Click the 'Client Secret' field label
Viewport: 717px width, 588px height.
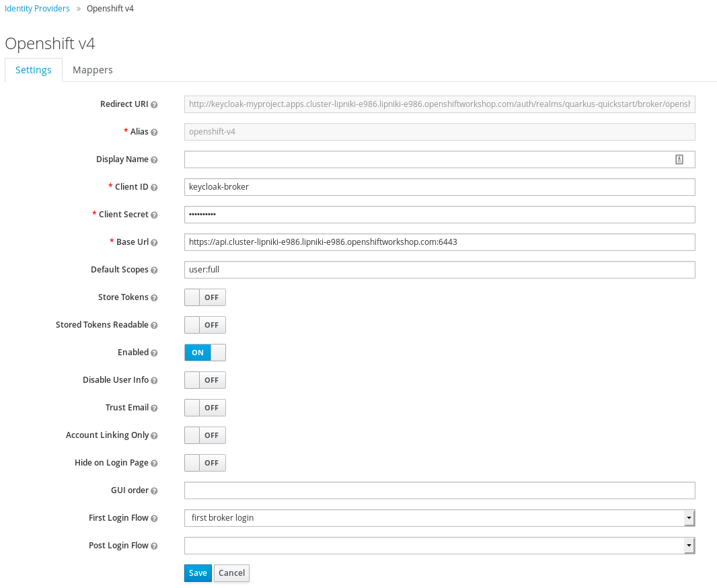124,215
